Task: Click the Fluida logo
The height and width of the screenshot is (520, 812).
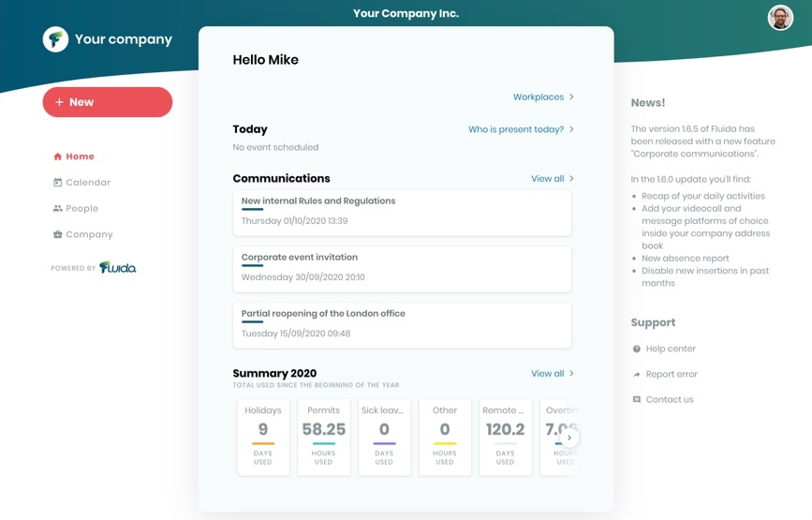Action: 118,267
